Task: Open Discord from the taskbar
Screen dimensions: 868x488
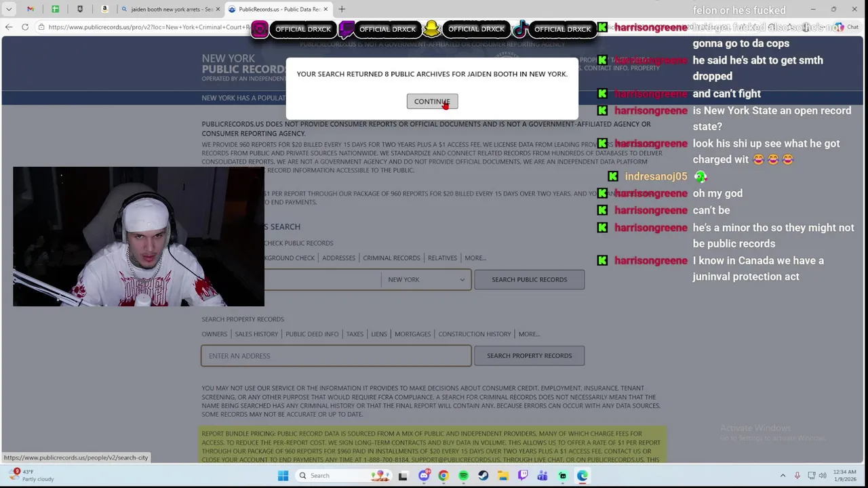Action: (423, 475)
